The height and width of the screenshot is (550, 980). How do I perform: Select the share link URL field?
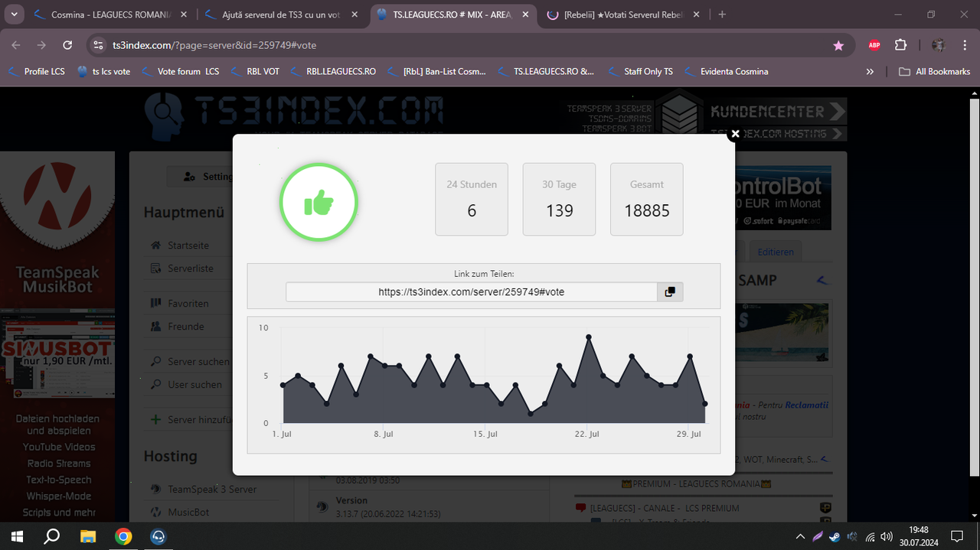pos(472,292)
